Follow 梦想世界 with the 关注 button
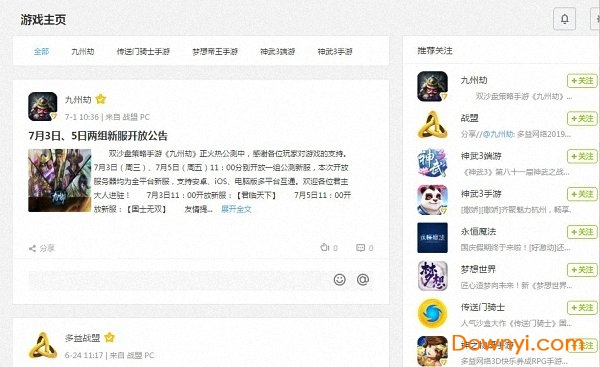Screen dimensions: 600x367 coord(582,270)
